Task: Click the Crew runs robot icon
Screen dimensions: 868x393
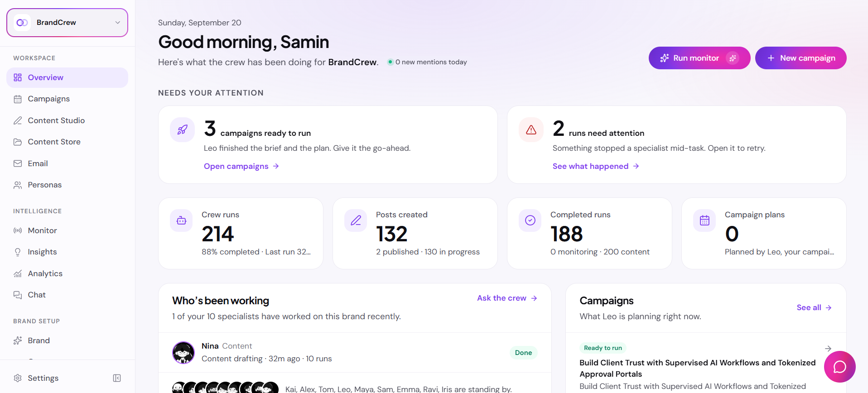Action: pyautogui.click(x=181, y=220)
